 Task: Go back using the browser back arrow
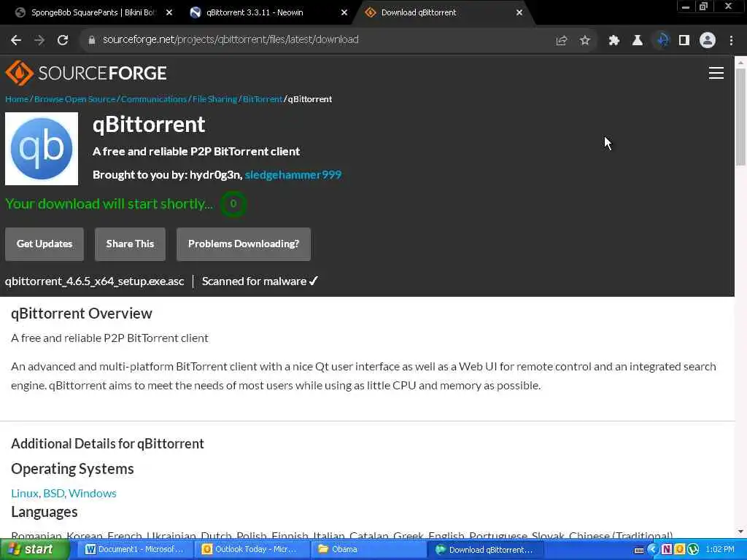[16, 40]
